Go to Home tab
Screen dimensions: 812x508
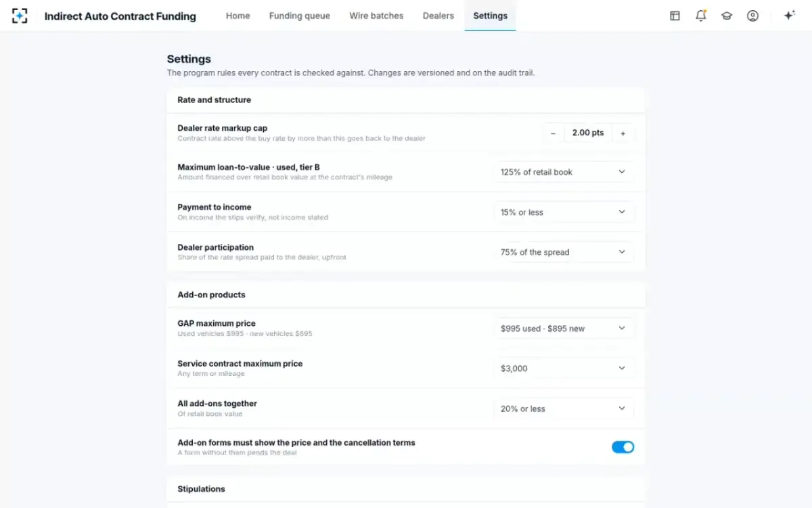(238, 16)
